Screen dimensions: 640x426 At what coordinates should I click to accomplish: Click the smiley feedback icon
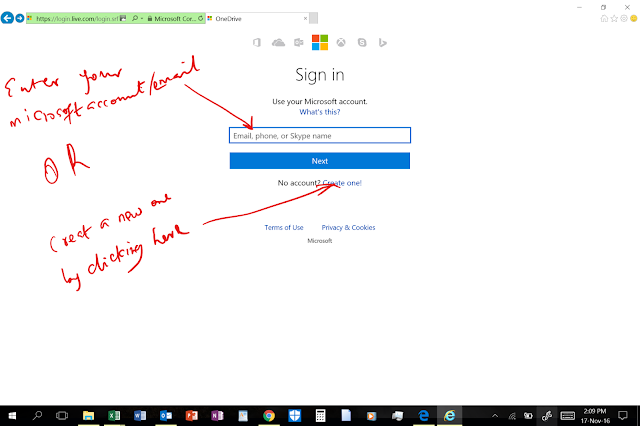[x=634, y=18]
